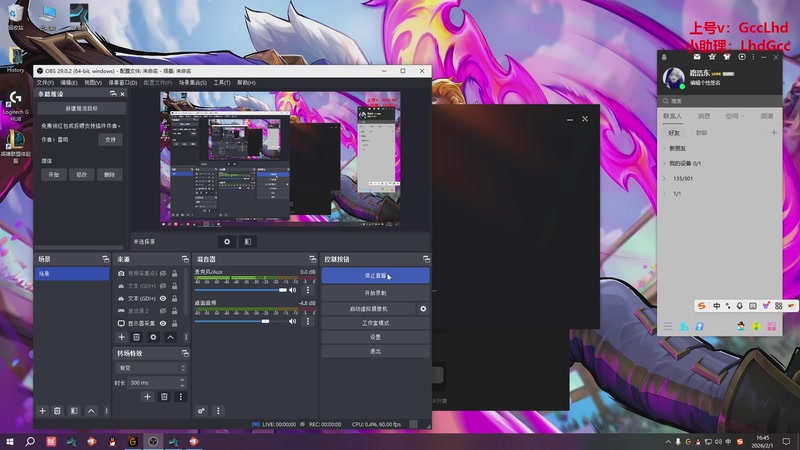Move source up with arrow in Sources panel
The height and width of the screenshot is (450, 800).
tap(170, 337)
